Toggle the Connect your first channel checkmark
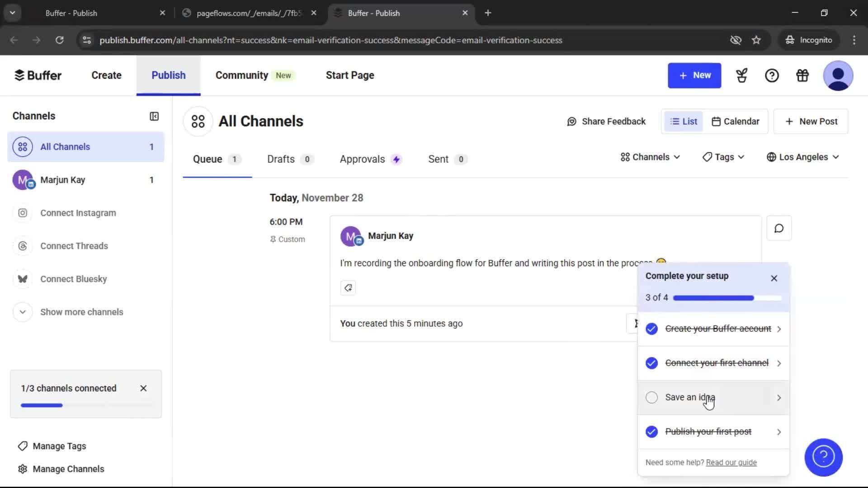The height and width of the screenshot is (488, 868). click(651, 363)
